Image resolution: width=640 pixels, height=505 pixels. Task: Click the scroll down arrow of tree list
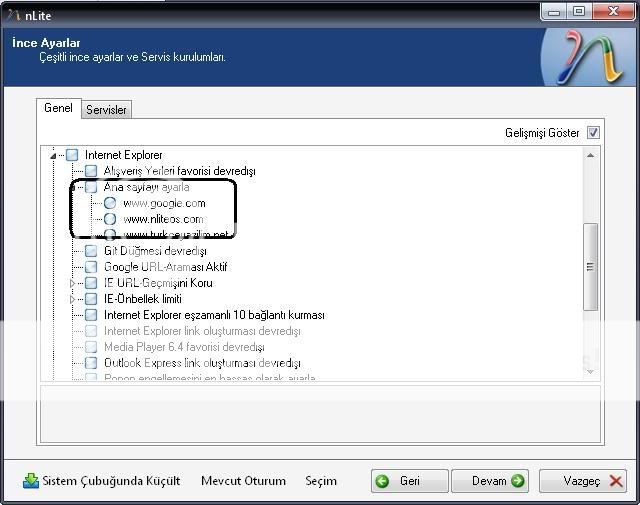(591, 372)
